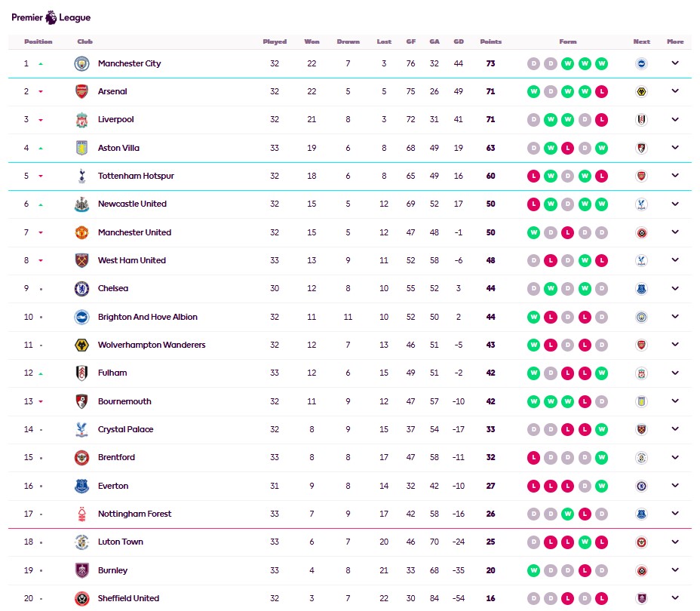Click Arsenal's most recent loss form badge
This screenshot has height=611, width=700.
[601, 91]
